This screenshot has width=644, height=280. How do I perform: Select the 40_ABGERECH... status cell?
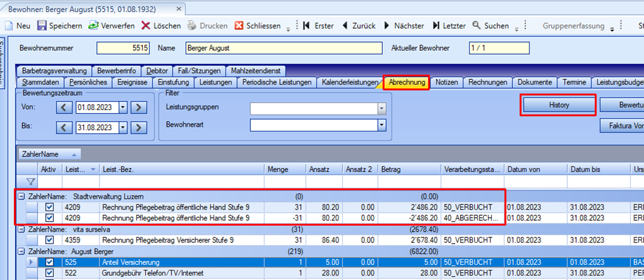473,218
